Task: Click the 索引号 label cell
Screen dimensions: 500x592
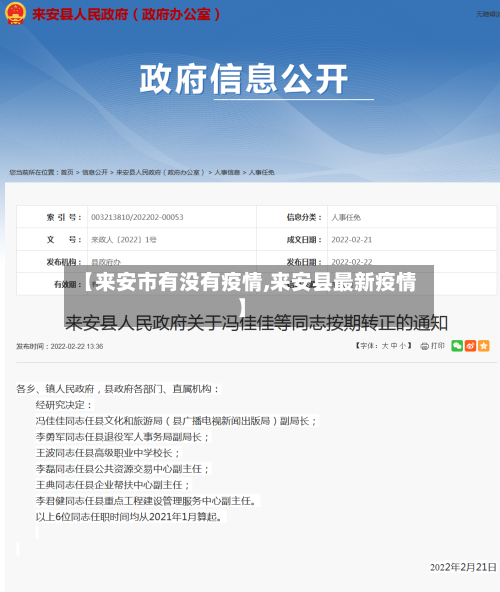Action: coord(52,217)
